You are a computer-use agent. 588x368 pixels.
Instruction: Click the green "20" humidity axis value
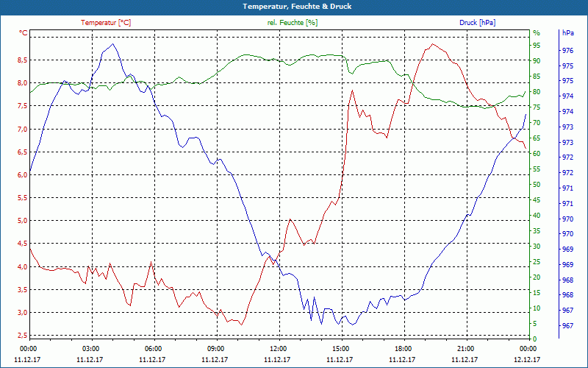537,277
